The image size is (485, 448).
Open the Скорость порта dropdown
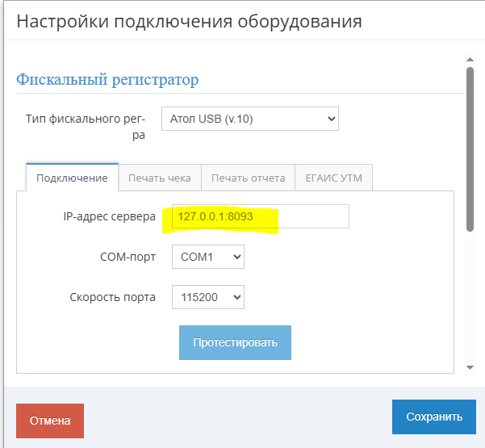tap(208, 297)
